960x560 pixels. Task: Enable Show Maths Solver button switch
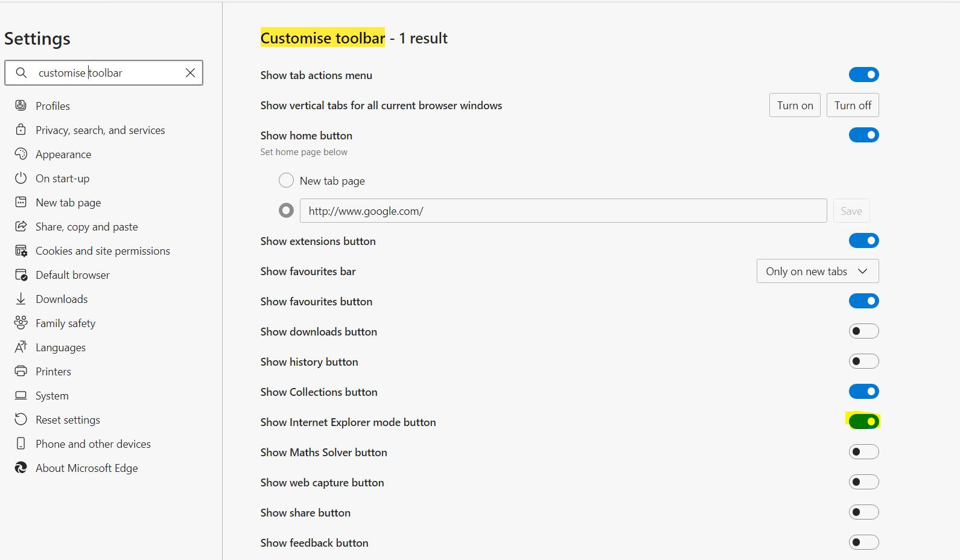[x=863, y=452]
